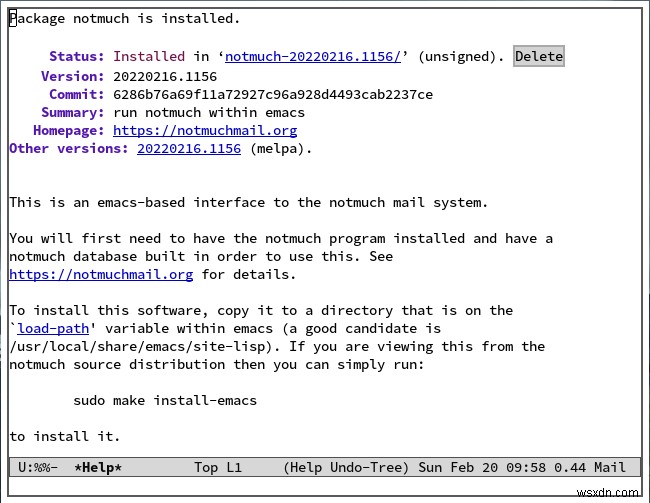Click the 'Help Undo-Tree' mode indicator
The width and height of the screenshot is (650, 503).
tap(346, 468)
